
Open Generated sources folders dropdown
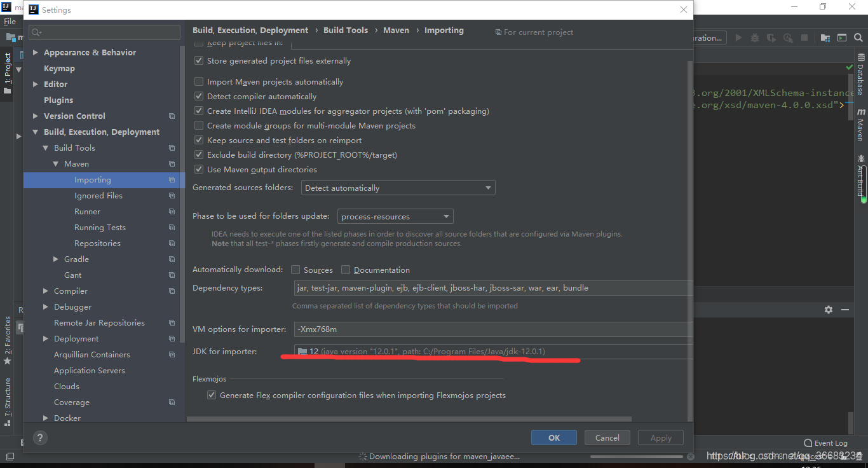tap(398, 188)
